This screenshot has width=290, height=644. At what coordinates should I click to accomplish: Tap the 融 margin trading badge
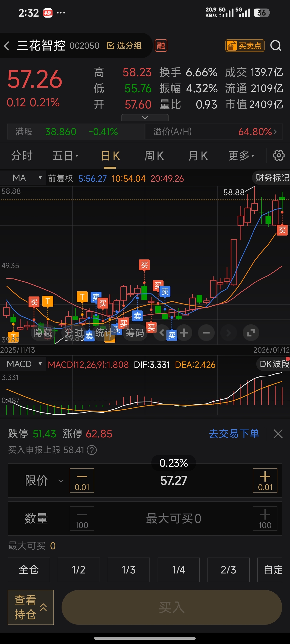point(161,46)
